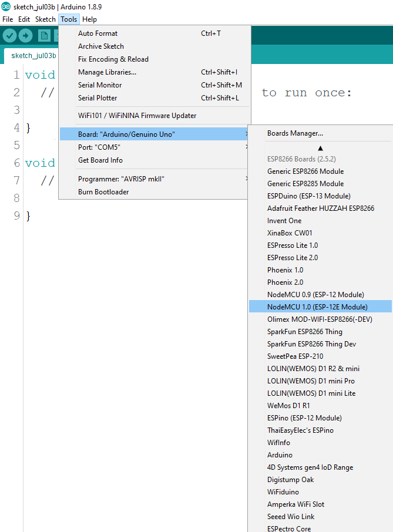Screen dimensions: 393x532
Task: Select WiFiduino board
Action: point(320,491)
